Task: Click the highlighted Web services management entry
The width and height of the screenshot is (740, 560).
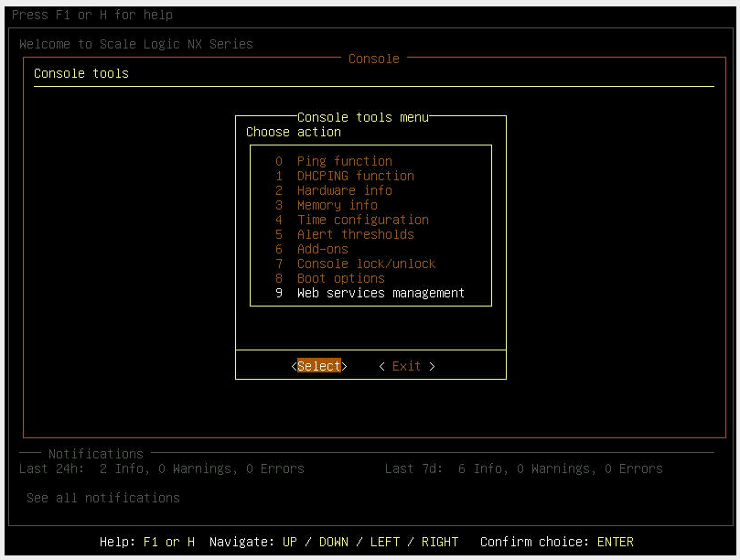Action: coord(370,293)
